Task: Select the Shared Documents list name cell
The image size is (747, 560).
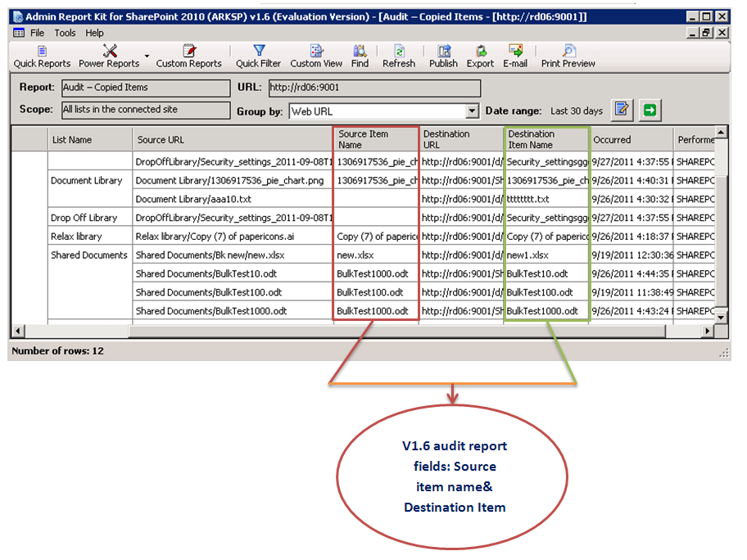Action: 90,255
